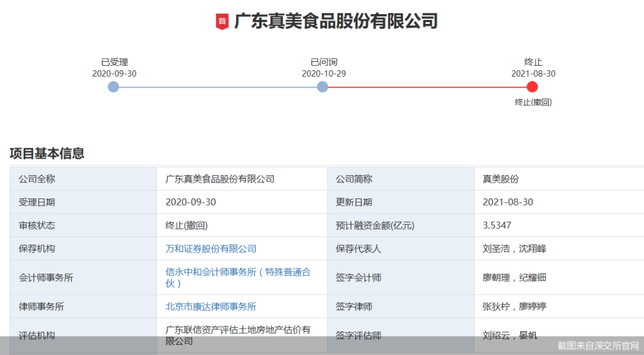Click the 律师事务所 label cell

(83, 307)
